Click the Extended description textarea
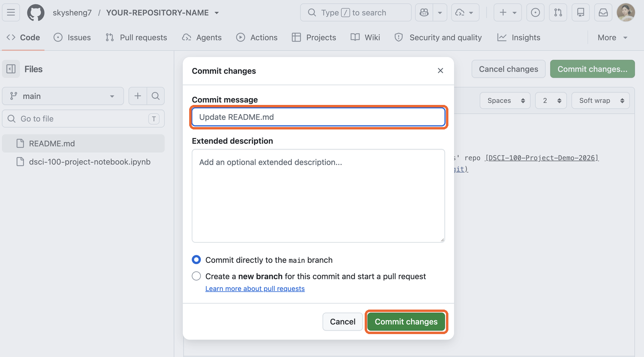 click(x=318, y=196)
